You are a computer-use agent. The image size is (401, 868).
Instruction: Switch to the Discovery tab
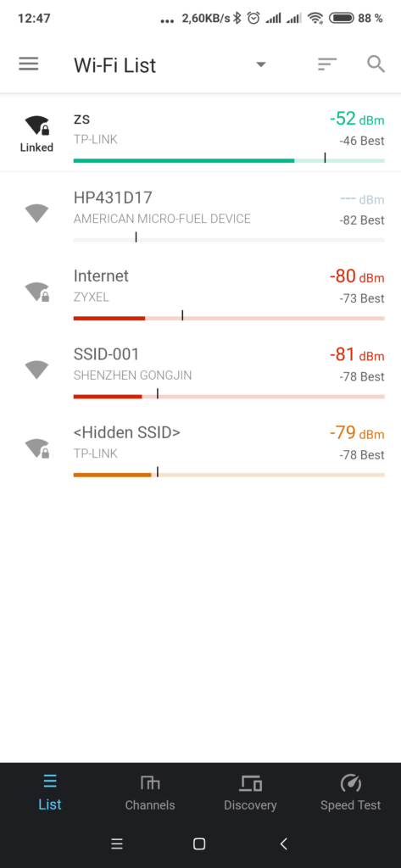[x=250, y=793]
